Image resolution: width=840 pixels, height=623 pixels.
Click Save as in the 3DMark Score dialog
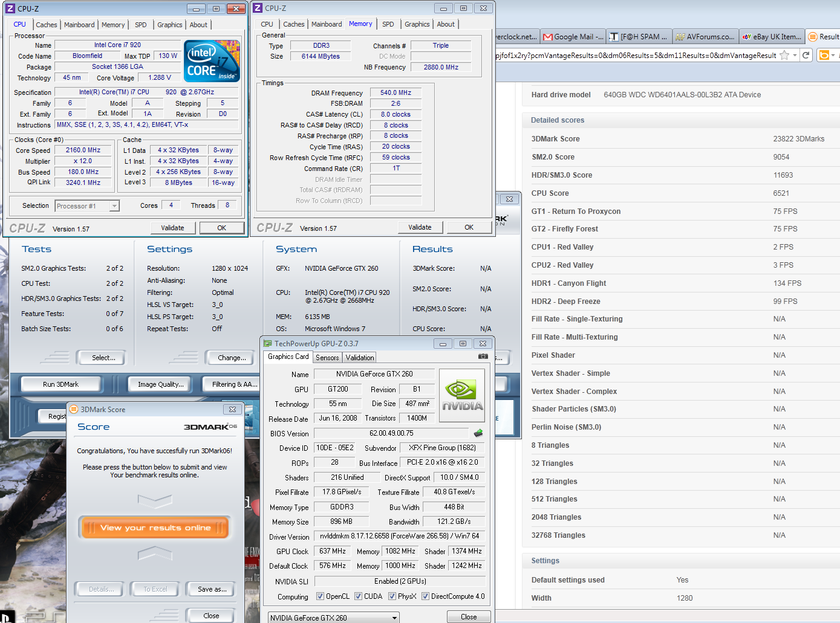(212, 589)
